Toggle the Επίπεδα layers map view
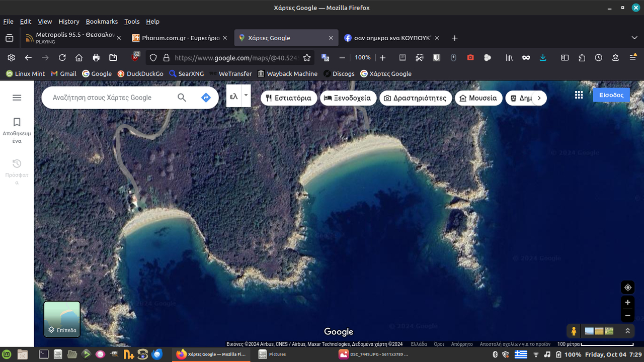 tap(62, 319)
